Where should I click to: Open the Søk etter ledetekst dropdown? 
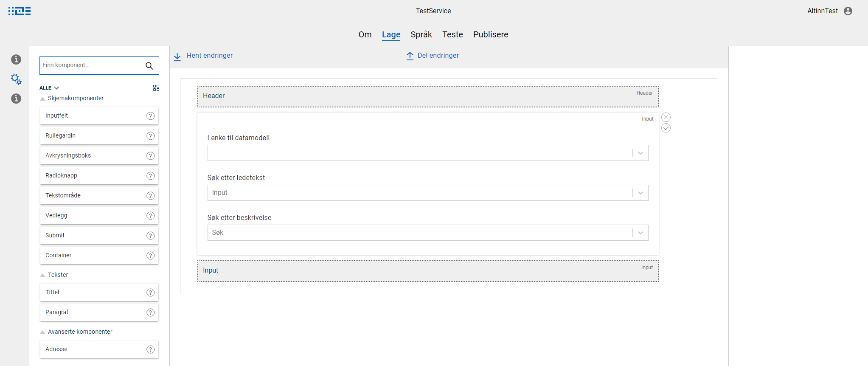pos(428,193)
